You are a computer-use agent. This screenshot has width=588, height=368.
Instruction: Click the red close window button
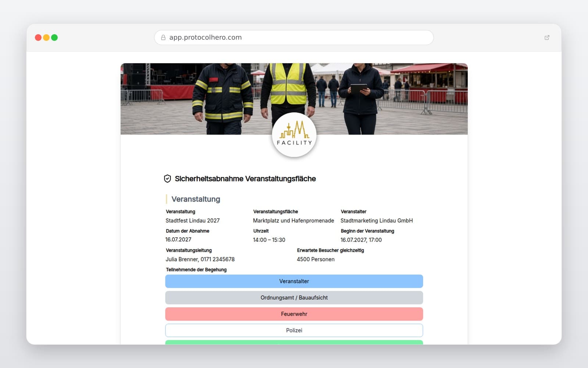click(38, 38)
